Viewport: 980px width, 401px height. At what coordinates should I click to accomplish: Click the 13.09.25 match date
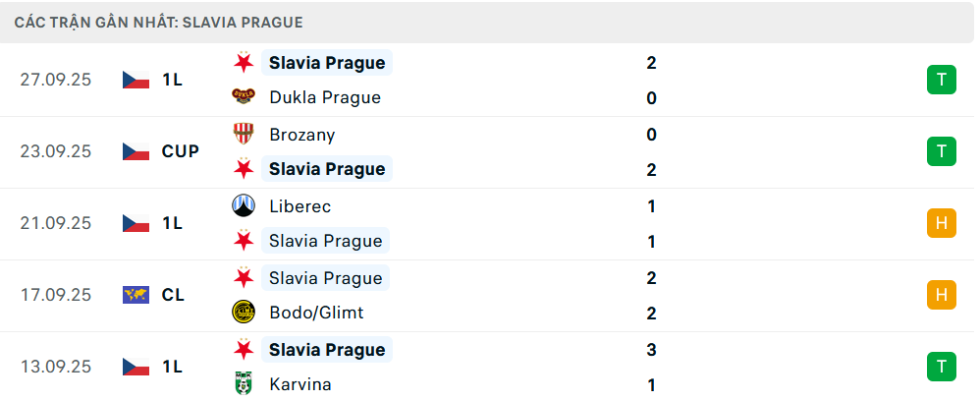coord(55,367)
